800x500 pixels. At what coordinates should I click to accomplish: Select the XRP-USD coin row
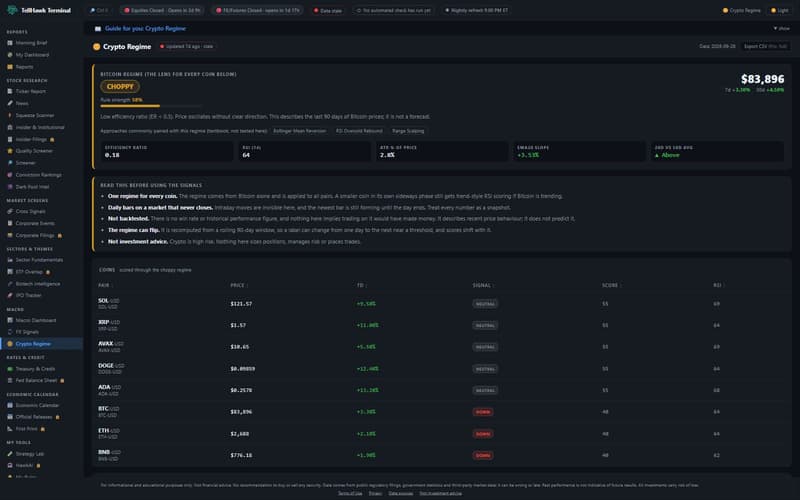[441, 326]
